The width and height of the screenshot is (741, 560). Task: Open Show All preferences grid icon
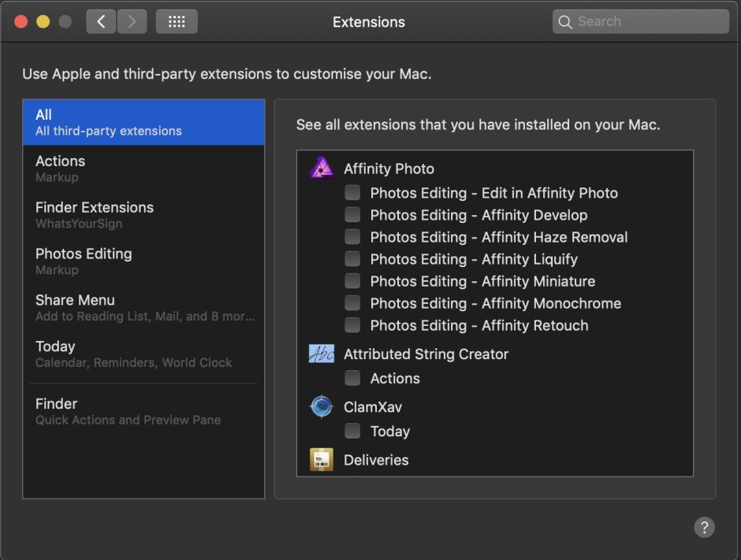point(177,21)
